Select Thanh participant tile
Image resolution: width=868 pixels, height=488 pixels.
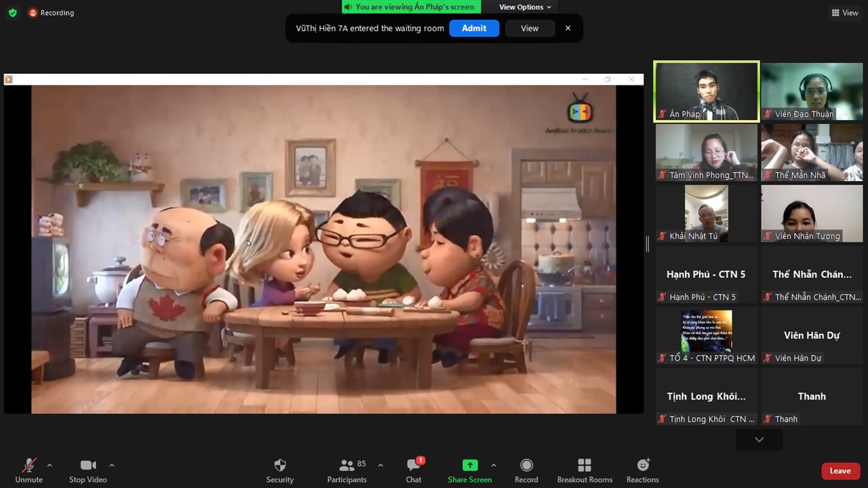coord(812,396)
